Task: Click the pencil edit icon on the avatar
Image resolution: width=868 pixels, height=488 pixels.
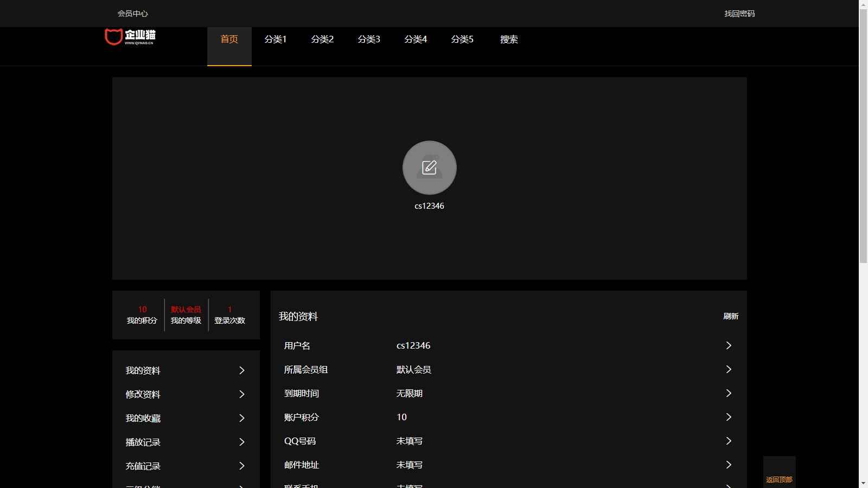Action: coord(429,168)
